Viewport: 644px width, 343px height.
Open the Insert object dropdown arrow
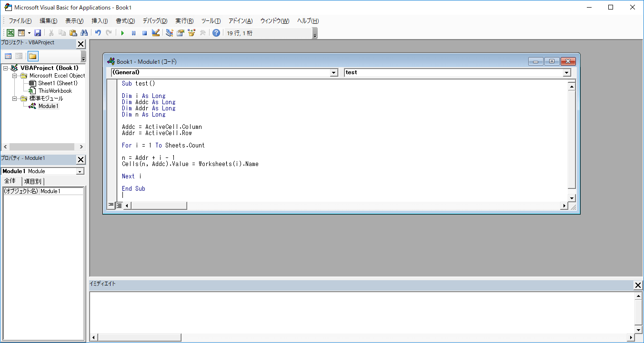pos(29,33)
